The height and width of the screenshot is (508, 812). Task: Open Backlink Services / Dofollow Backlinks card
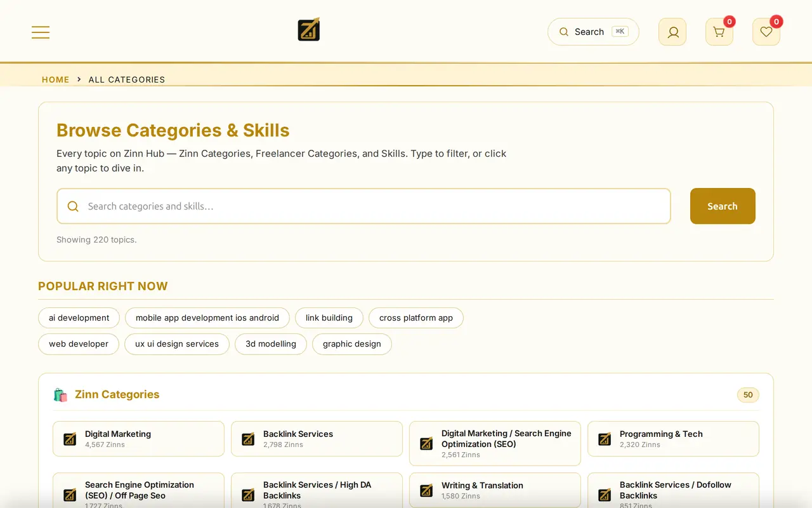pyautogui.click(x=673, y=490)
